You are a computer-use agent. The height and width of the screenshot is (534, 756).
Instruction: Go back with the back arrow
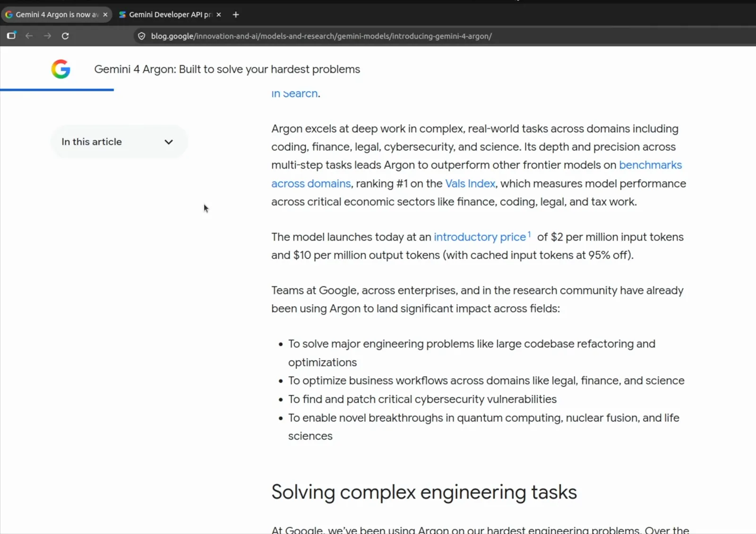click(29, 36)
